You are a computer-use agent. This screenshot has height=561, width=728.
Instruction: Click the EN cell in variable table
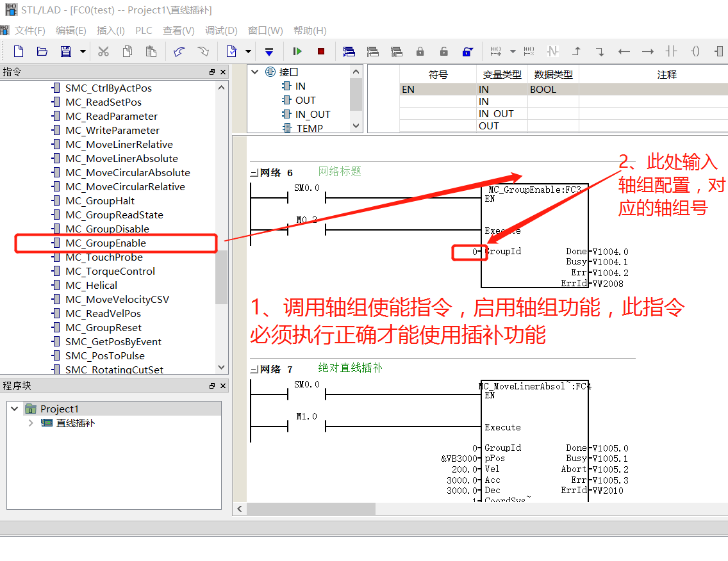(438, 89)
